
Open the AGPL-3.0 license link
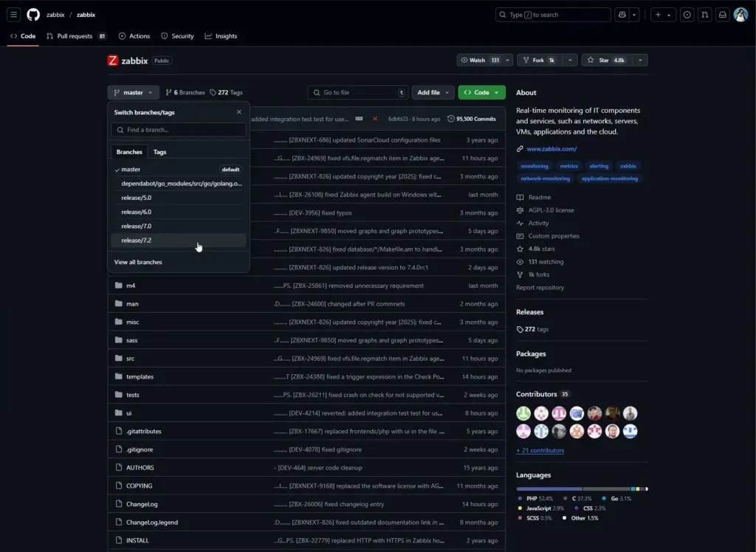(x=551, y=210)
